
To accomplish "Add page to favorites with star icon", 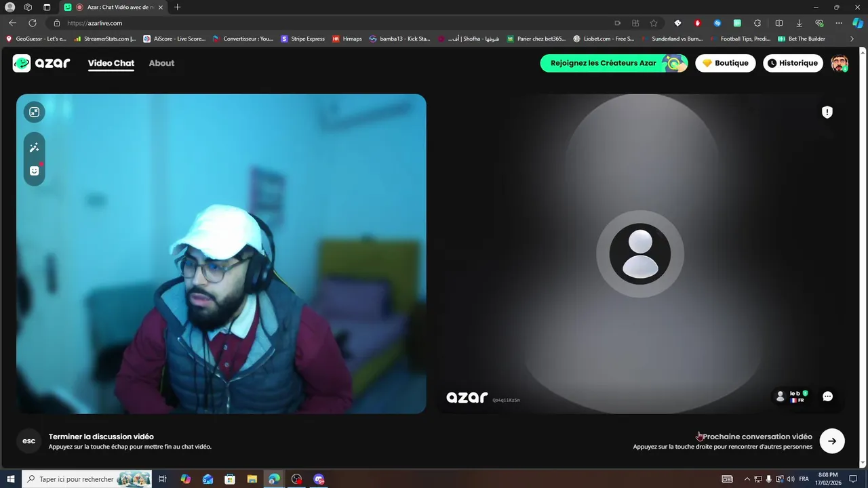I will pos(654,23).
